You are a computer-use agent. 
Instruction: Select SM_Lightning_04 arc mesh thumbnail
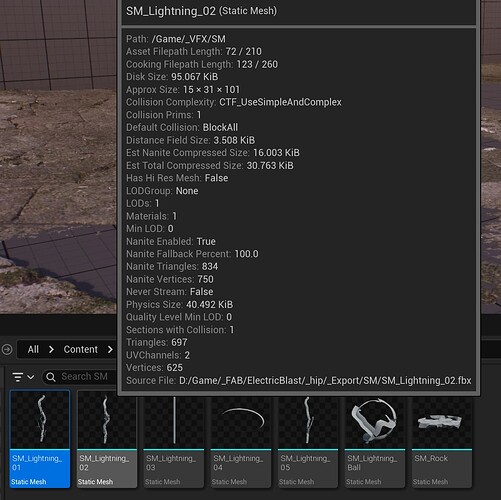(x=241, y=422)
